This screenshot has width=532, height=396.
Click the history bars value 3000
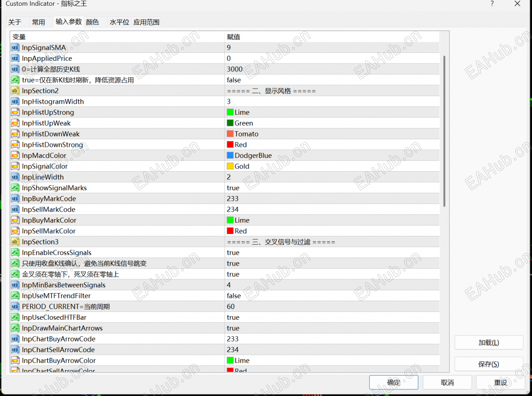click(x=235, y=69)
